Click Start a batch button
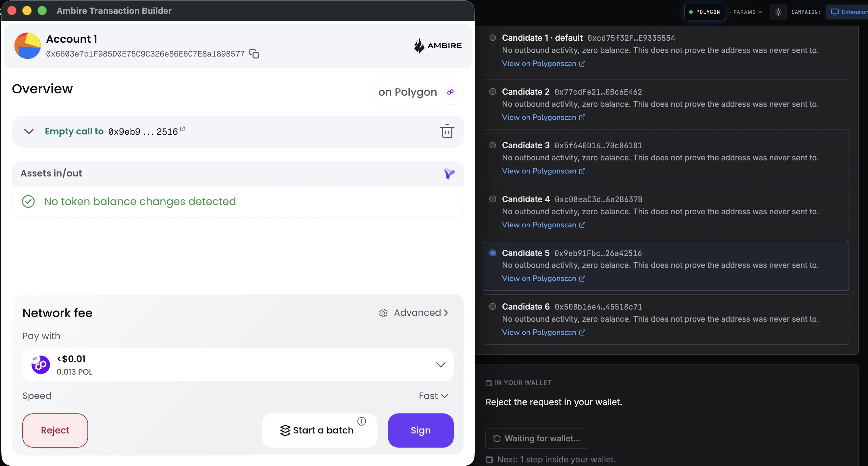The width and height of the screenshot is (868, 466). (x=320, y=430)
